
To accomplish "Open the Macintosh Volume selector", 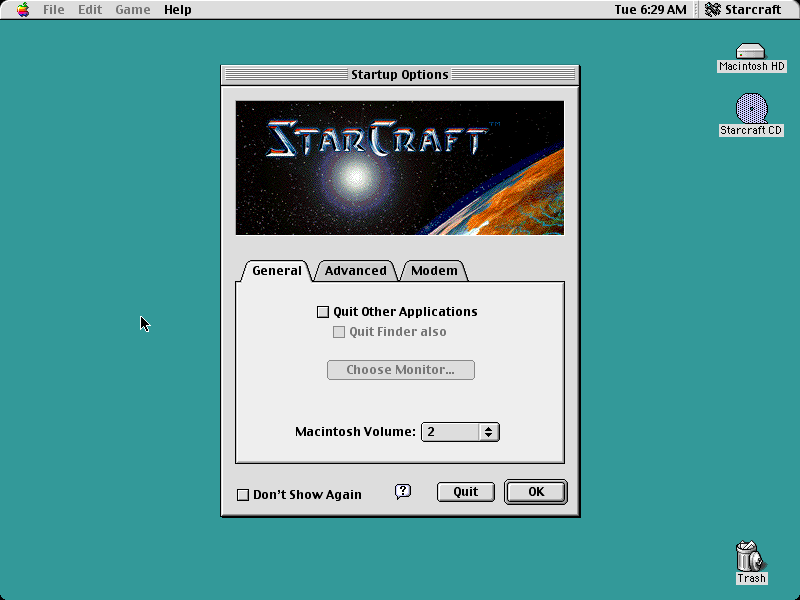I will [460, 432].
